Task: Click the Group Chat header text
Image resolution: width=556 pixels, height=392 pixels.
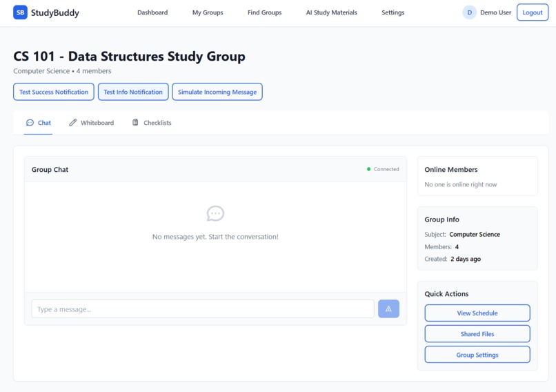Action: pyautogui.click(x=50, y=170)
